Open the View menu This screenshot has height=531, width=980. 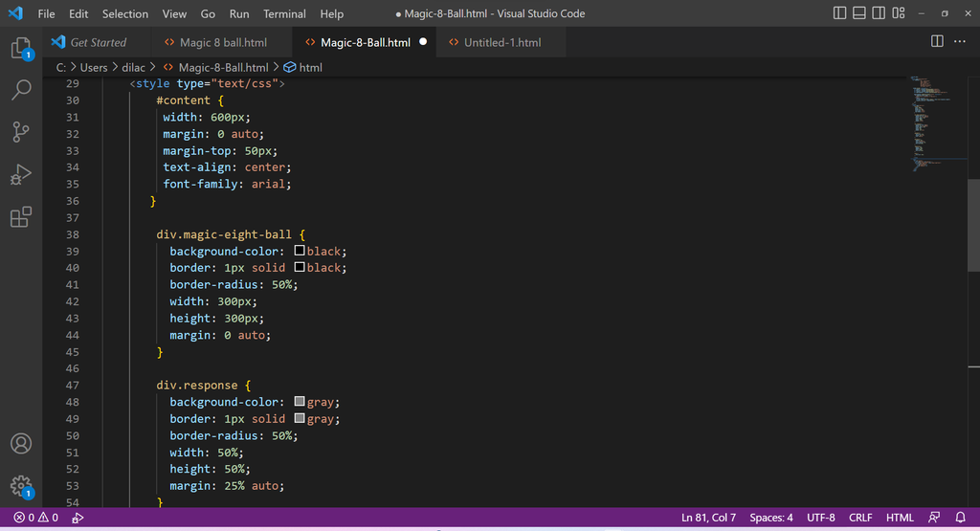point(174,13)
